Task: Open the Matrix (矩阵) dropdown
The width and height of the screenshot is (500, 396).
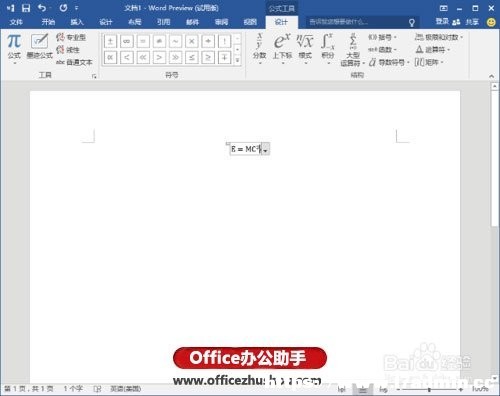Action: pyautogui.click(x=429, y=62)
